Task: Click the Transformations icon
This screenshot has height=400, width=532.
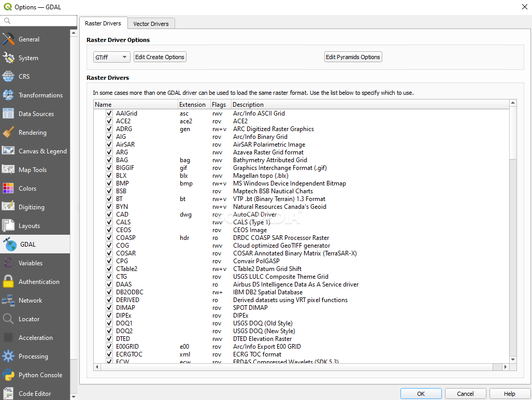Action: (8, 95)
